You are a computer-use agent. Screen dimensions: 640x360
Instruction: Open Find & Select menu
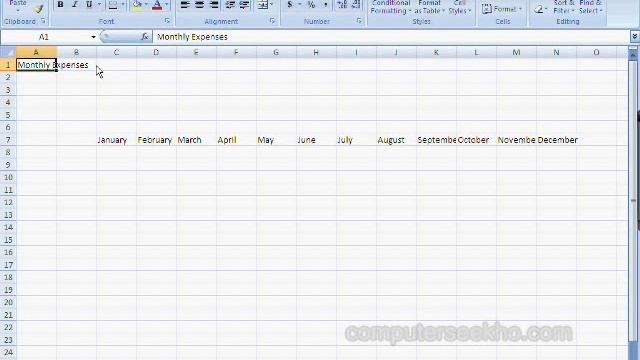[x=590, y=7]
